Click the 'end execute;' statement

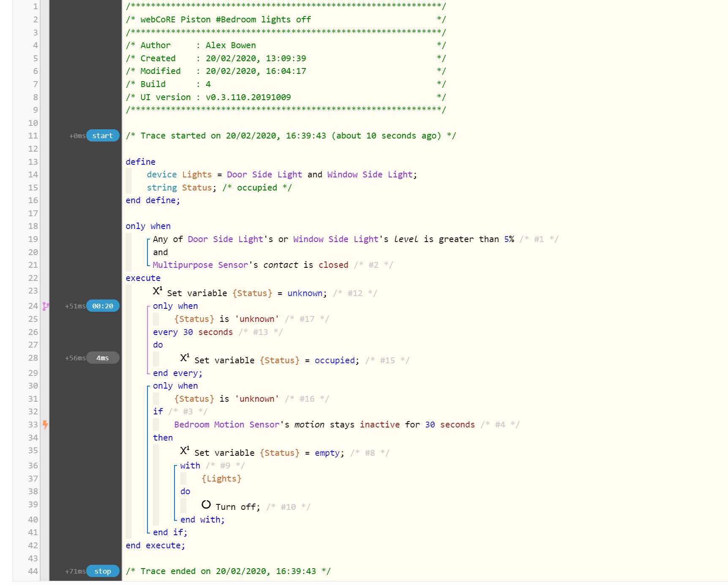155,545
